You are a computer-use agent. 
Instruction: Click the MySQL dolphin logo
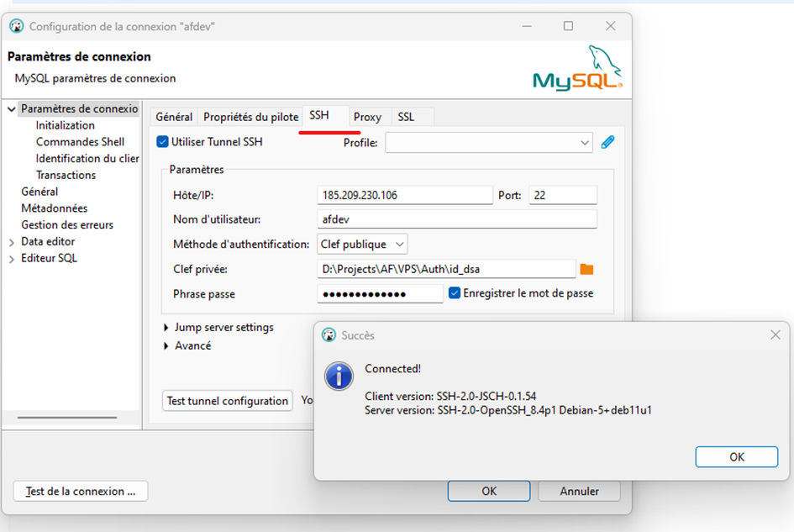(x=577, y=68)
